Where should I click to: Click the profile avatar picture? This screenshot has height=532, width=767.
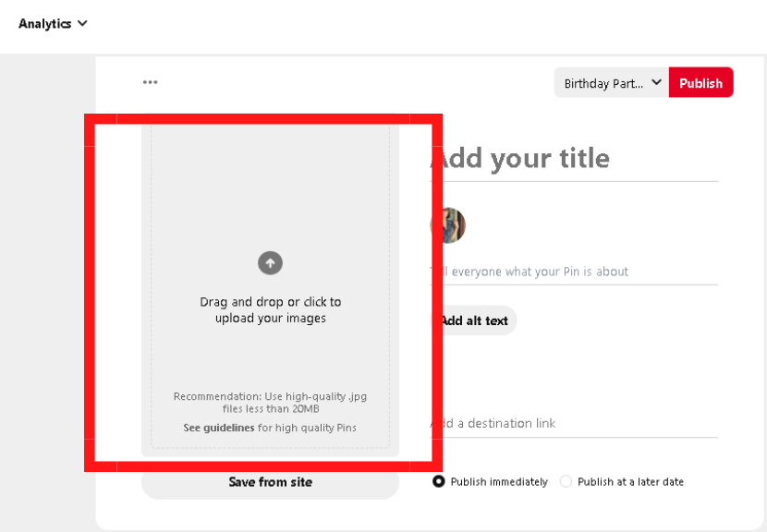click(449, 225)
